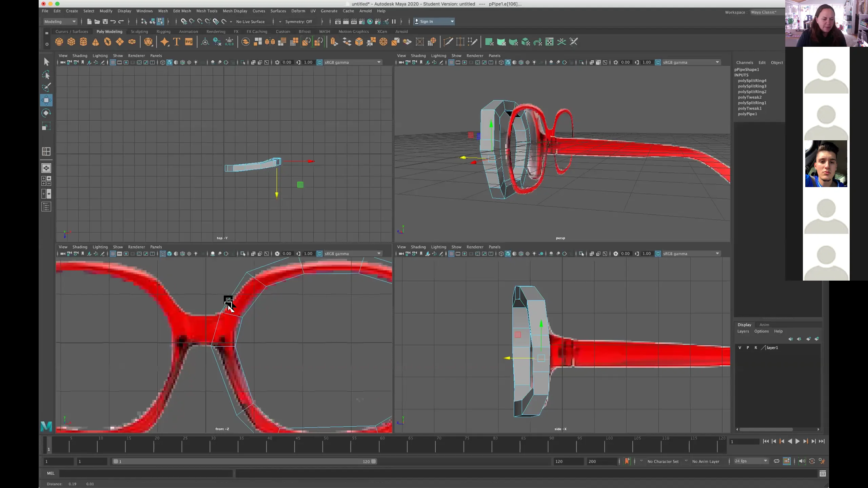
Task: Activate the Move tool in toolbox
Action: pos(46,100)
